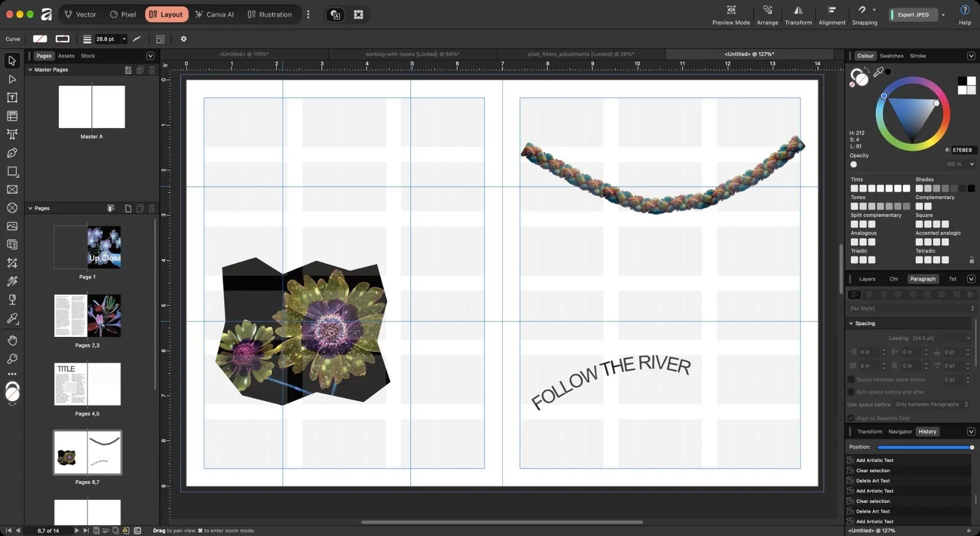Collapse the Spacing section

click(x=851, y=323)
